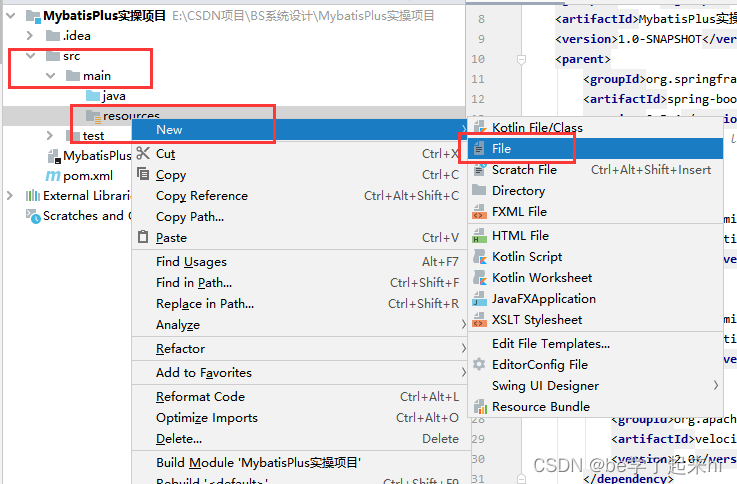Open the Refactor submenu arrow
The image size is (737, 484).
coord(463,348)
